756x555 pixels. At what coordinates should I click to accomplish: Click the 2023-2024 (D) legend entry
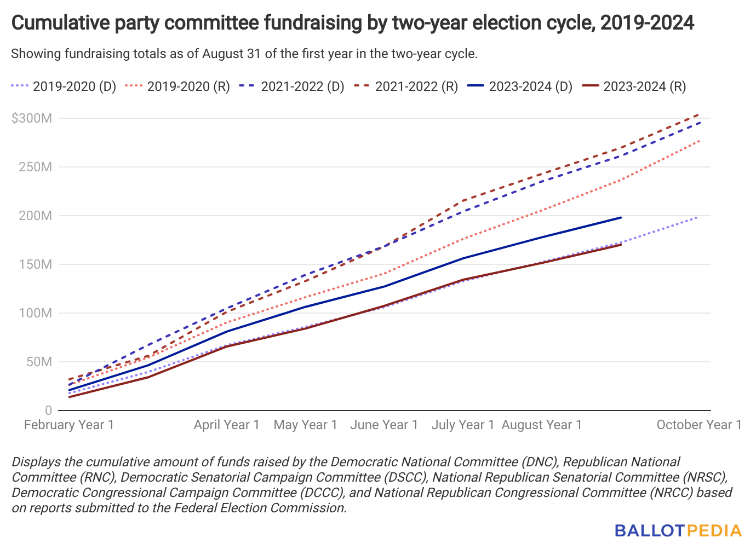pyautogui.click(x=520, y=86)
